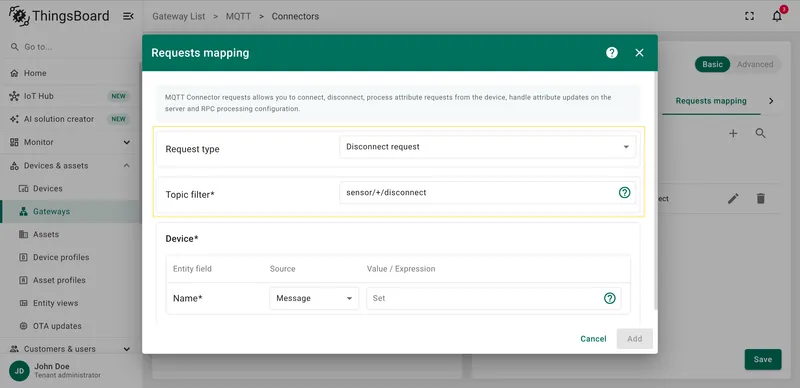Click the dialog vertical scrollbar
The width and height of the screenshot is (800, 388).
(x=656, y=190)
